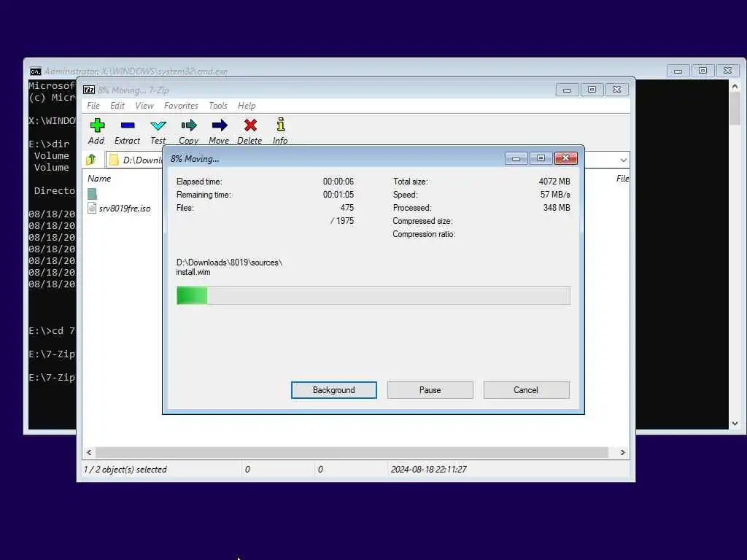Viewport: 747px width, 560px height.
Task: Pause the moving operation
Action: [430, 390]
